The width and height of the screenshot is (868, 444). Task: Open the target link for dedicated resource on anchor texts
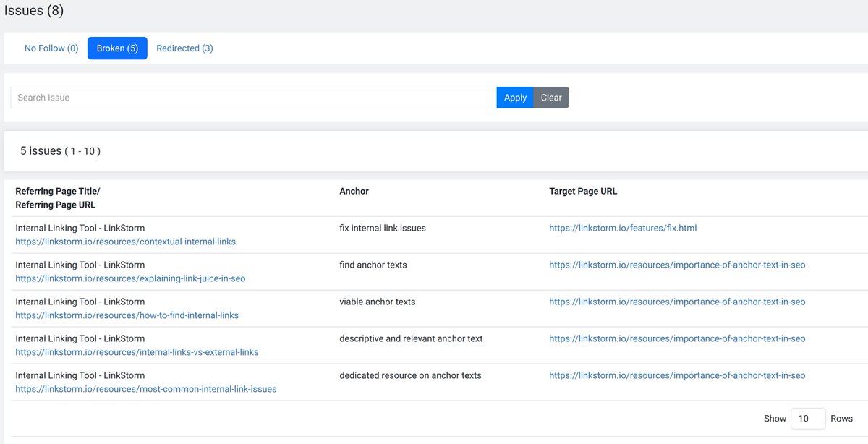[677, 375]
